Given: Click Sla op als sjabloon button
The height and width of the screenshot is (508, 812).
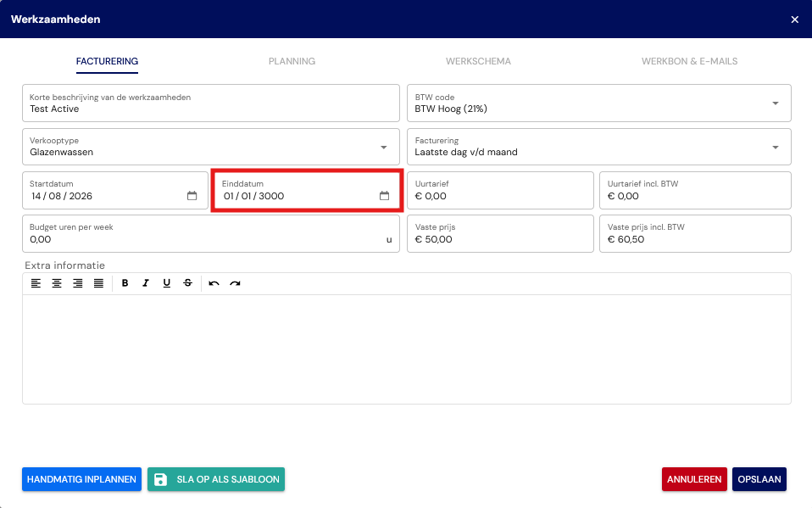Looking at the screenshot, I should [x=216, y=479].
